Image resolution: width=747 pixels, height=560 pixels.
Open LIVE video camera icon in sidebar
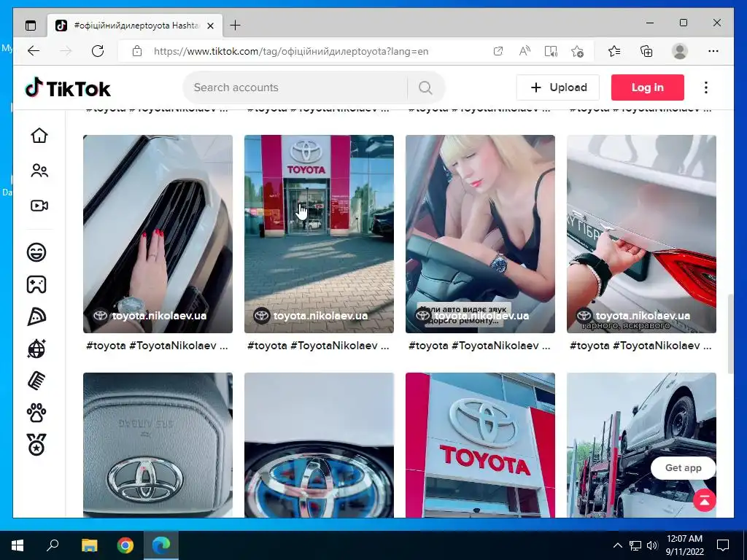pos(39,206)
